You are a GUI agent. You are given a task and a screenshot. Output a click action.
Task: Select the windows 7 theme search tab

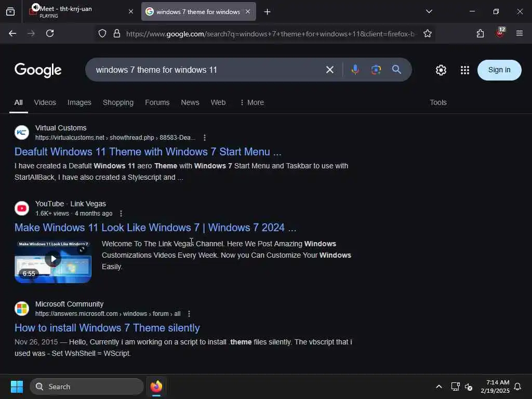(198, 11)
